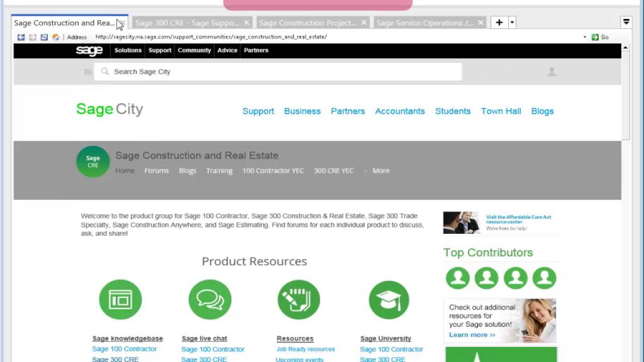The height and width of the screenshot is (362, 644).
Task: Click the Sage knowledgebase green circle icon
Action: pos(120,300)
